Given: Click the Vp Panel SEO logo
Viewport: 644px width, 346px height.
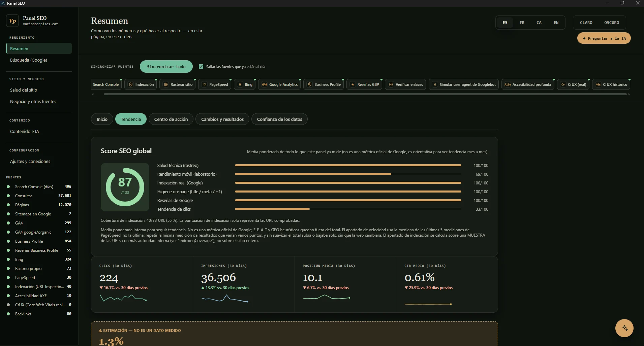Looking at the screenshot, I should pos(12,21).
